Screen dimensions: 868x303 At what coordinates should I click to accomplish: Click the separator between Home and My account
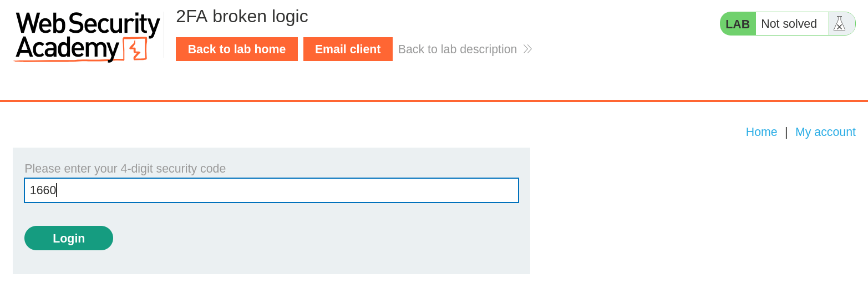pos(786,132)
